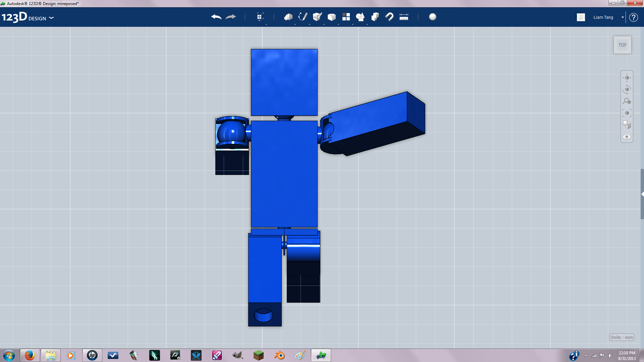The image size is (644, 362).
Task: Collapse the right side panel arrow
Action: coord(642,194)
